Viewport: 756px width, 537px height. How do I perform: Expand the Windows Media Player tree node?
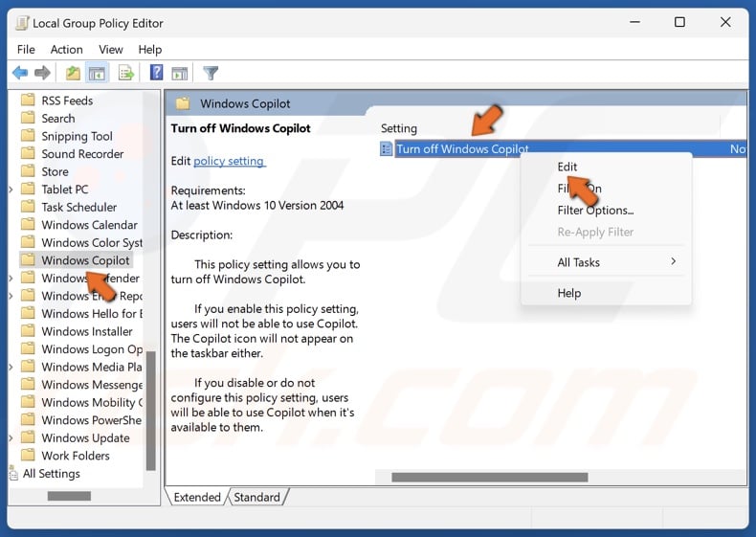(x=11, y=367)
